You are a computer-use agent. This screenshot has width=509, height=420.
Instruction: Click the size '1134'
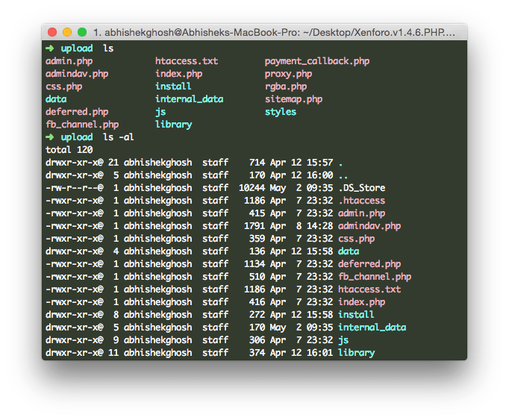(x=254, y=264)
